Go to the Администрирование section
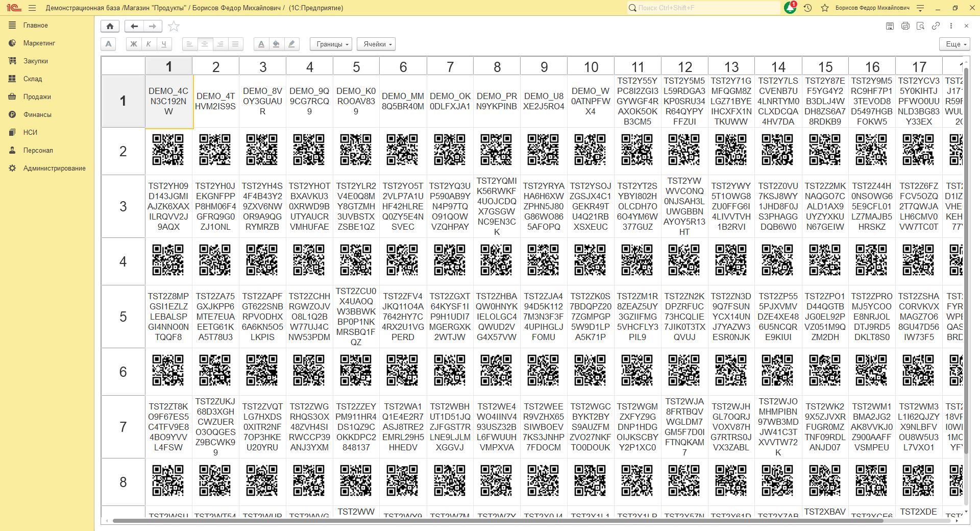 pyautogui.click(x=54, y=168)
